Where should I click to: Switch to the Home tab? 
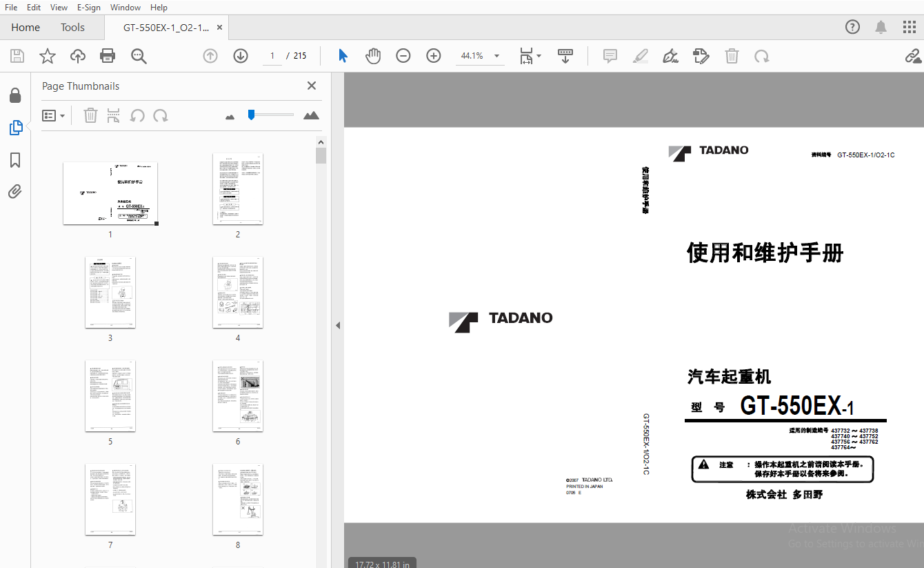(26, 28)
